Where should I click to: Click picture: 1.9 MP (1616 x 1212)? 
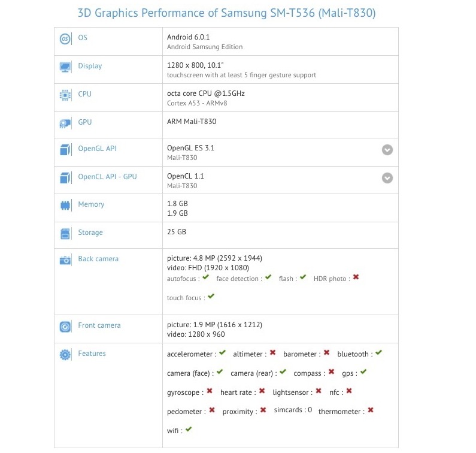(214, 325)
